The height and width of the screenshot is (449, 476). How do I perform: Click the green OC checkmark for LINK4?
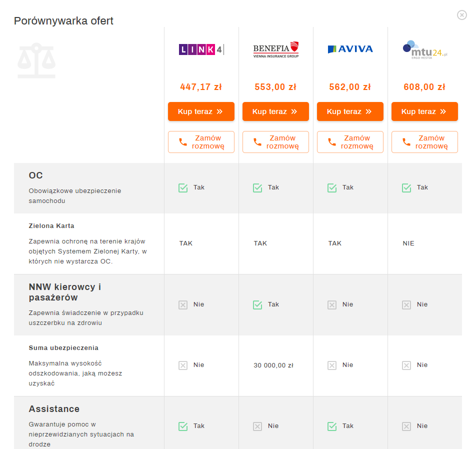183,188
